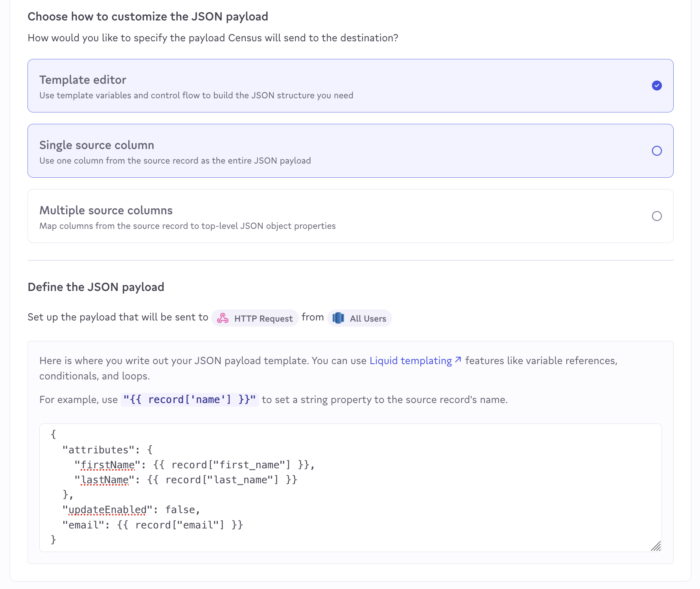Click the "email" line in payload template
The image size is (700, 589).
point(153,525)
